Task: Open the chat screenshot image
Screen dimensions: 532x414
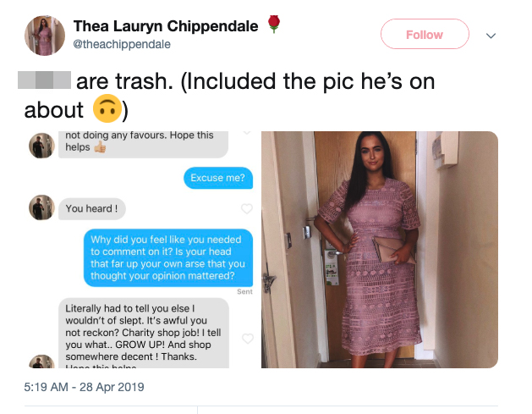Action: [140, 249]
